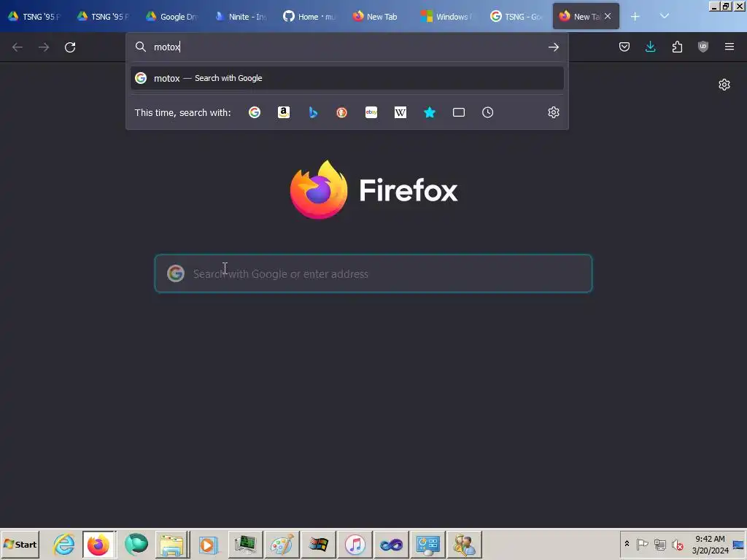Go forward using the forward arrow
The image size is (747, 560).
[x=44, y=47]
